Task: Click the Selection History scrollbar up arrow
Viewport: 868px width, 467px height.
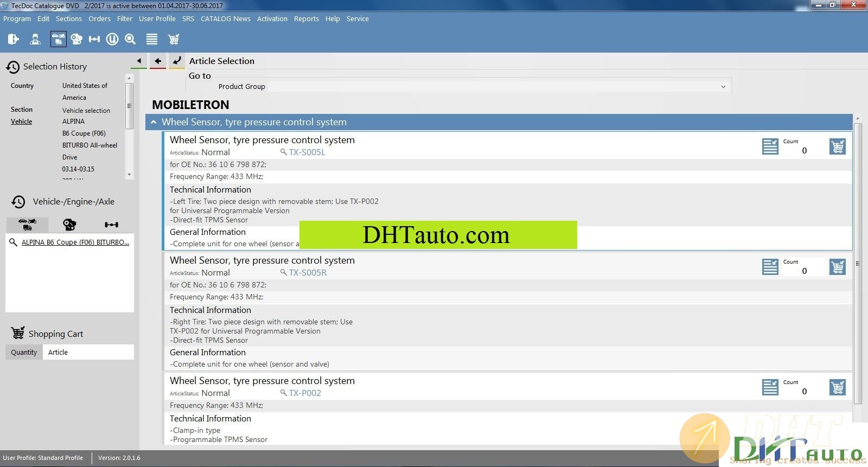Action: coord(129,78)
